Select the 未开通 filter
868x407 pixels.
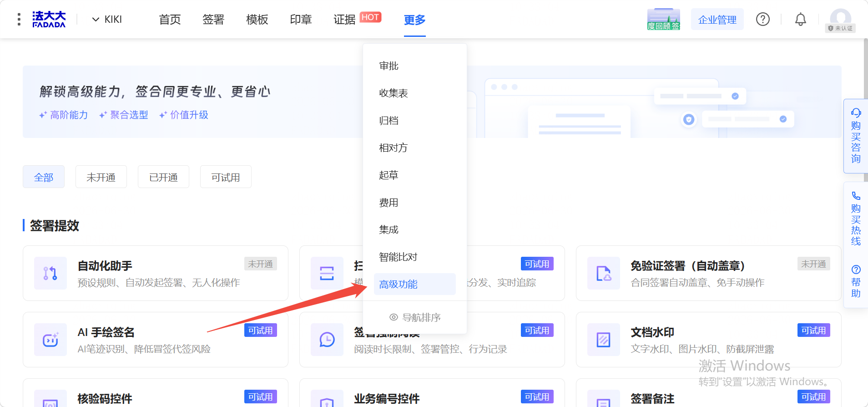[101, 177]
